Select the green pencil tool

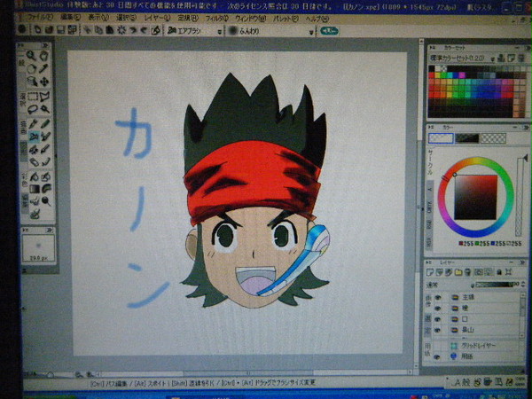coord(45,124)
